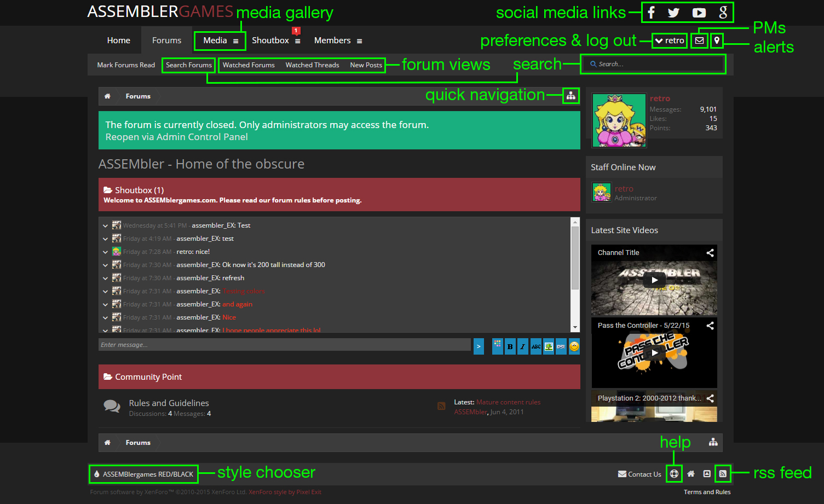View New Posts
Screen dimensions: 824x504
pos(366,65)
